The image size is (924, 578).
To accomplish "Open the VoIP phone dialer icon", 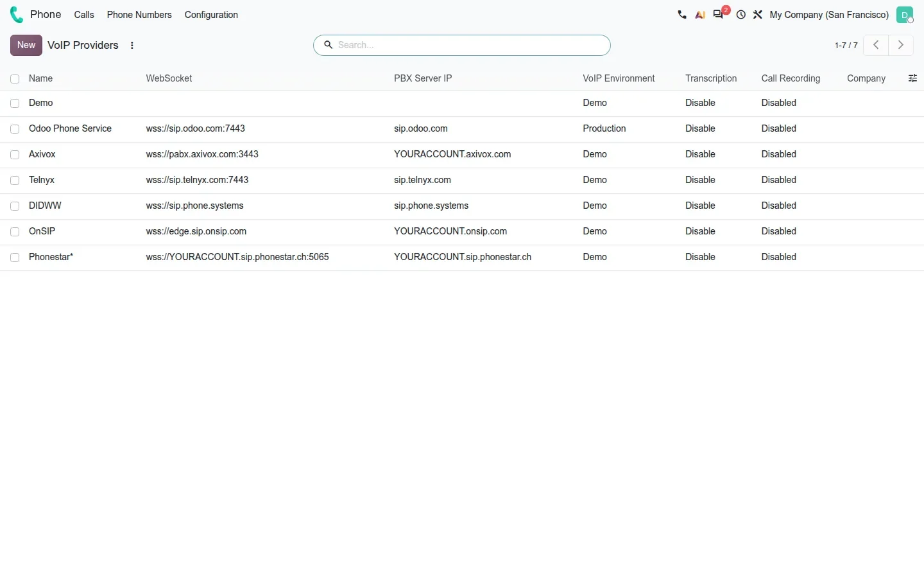I will [681, 15].
